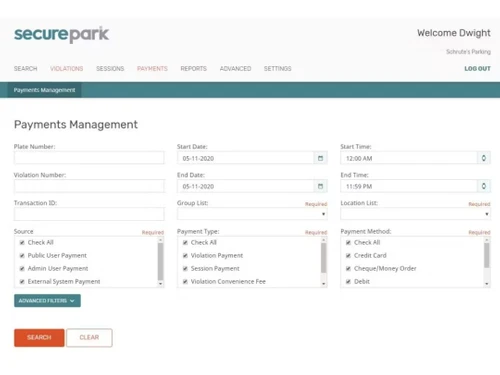The width and height of the screenshot is (500, 375).
Task: Open the Advanced menu
Action: [x=235, y=69]
